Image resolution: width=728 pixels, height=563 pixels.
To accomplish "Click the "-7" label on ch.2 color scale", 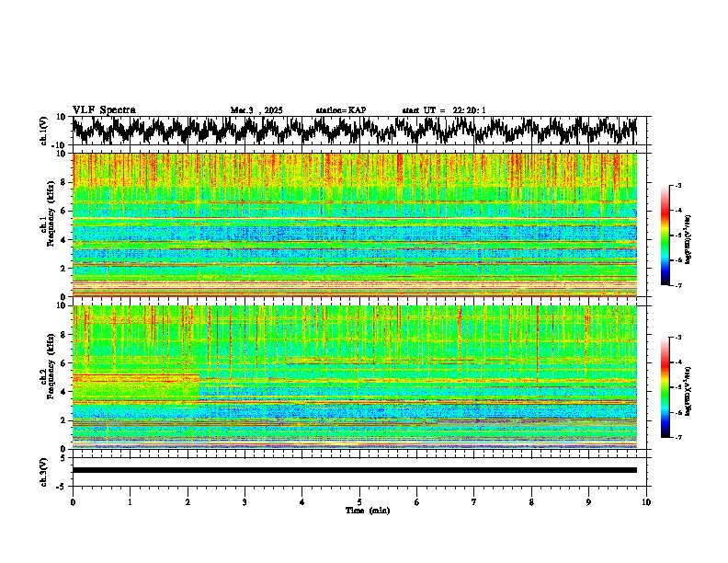I will 678,437.
